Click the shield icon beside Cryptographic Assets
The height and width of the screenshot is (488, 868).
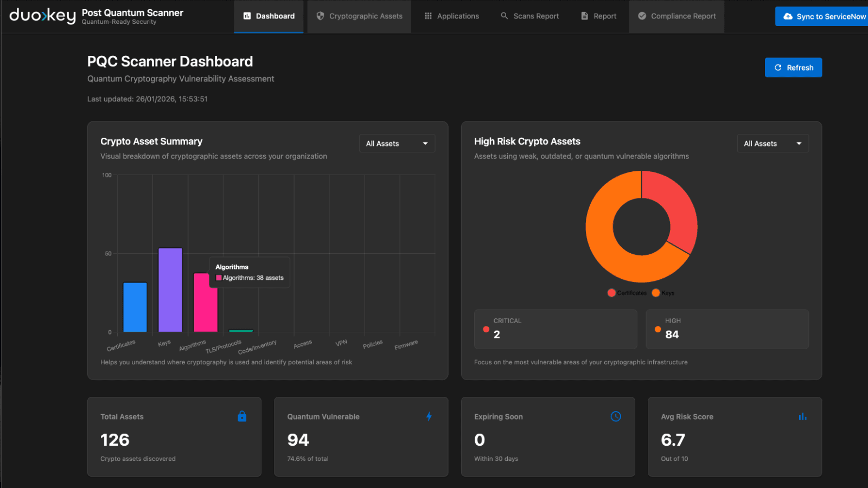click(x=320, y=16)
